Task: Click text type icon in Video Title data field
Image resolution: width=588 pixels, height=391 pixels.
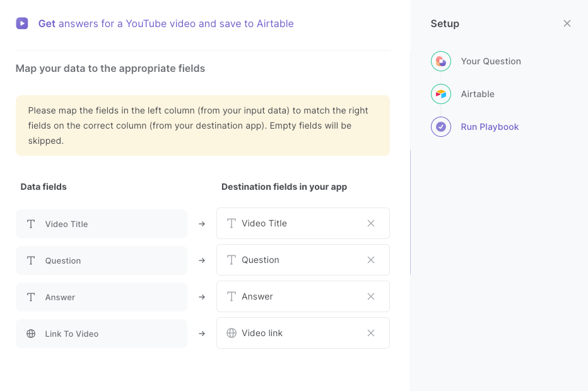Action: (31, 224)
